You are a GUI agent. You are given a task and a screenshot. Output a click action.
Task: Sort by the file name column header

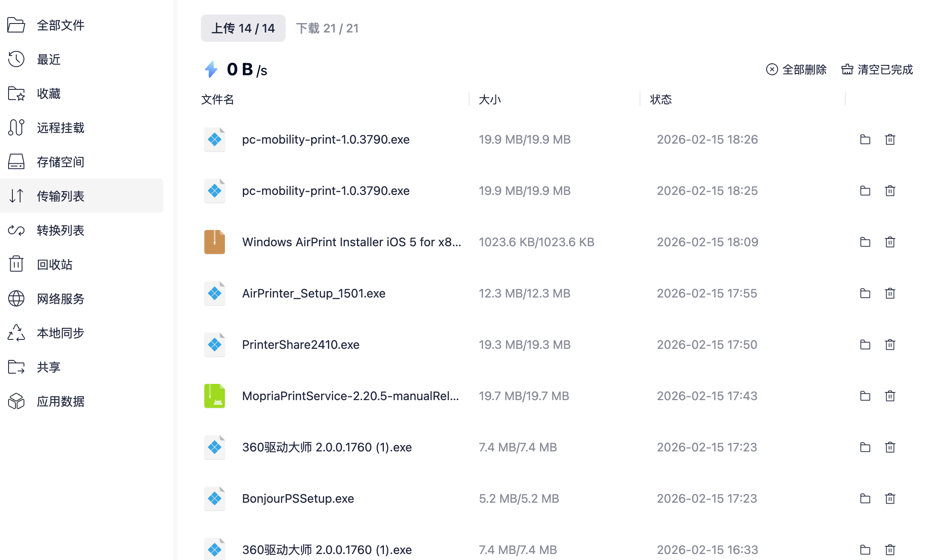(218, 100)
